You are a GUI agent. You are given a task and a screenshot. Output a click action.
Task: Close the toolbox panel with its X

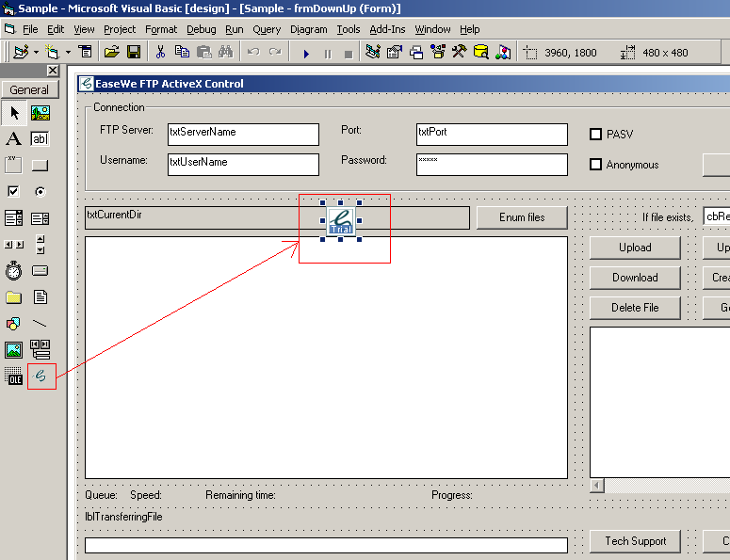(53, 71)
